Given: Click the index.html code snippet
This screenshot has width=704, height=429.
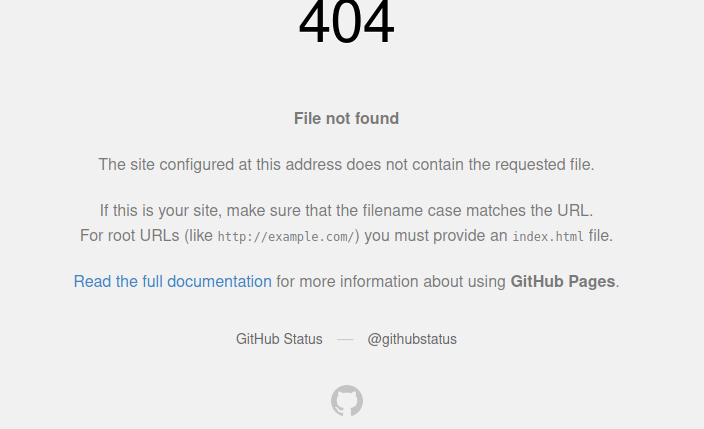Looking at the screenshot, I should pyautogui.click(x=548, y=237).
